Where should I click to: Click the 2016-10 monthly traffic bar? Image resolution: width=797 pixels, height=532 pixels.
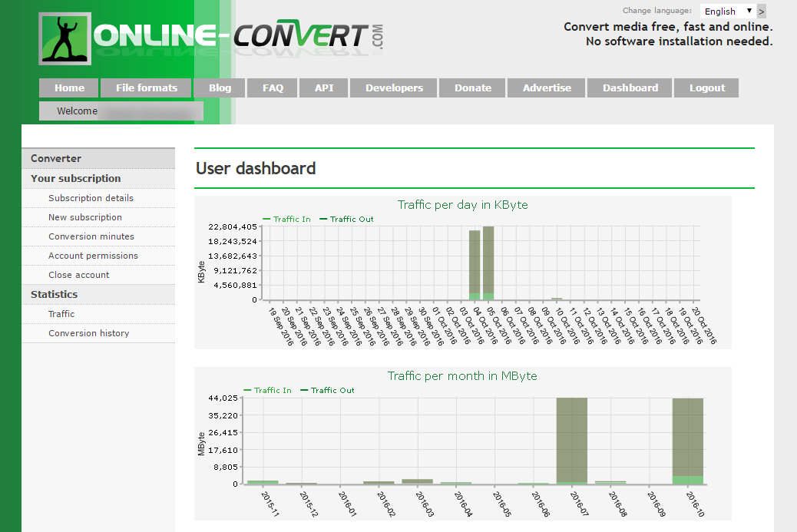tap(688, 441)
